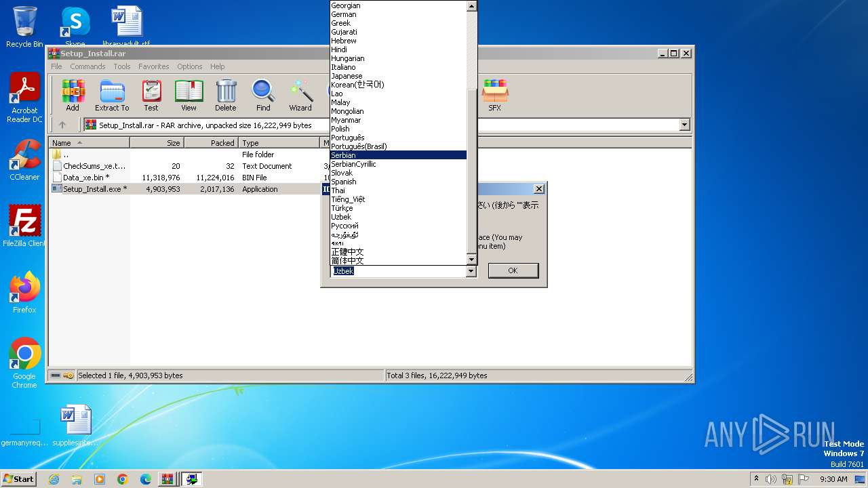This screenshot has width=868, height=488.
Task: Open the Help menu
Action: 217,66
